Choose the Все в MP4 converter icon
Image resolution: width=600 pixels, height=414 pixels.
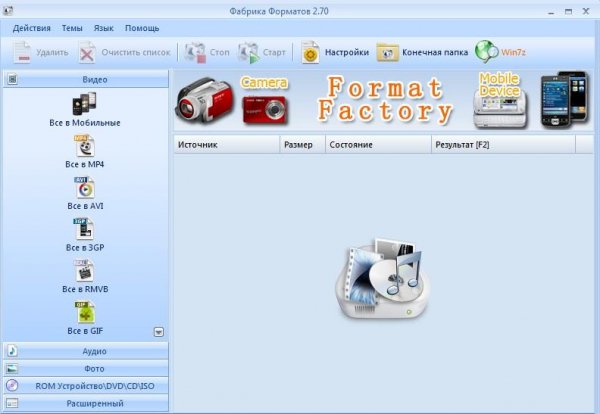click(x=84, y=146)
